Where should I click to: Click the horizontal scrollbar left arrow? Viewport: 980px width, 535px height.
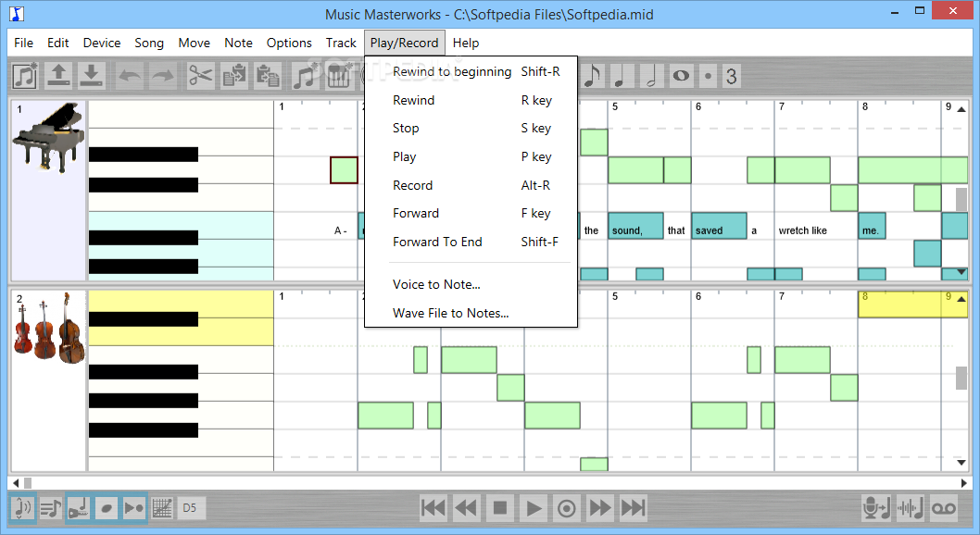(x=16, y=483)
